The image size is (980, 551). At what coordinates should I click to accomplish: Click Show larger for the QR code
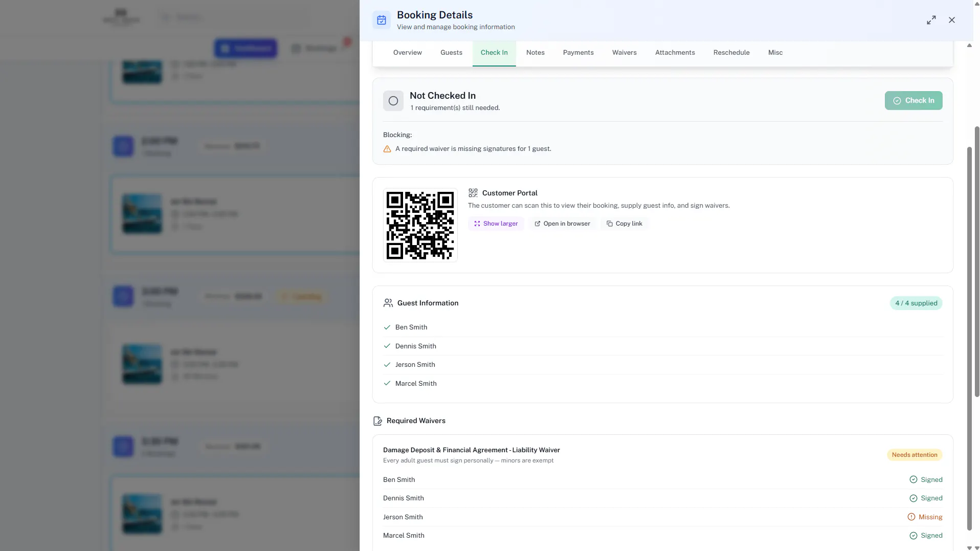[x=496, y=224]
